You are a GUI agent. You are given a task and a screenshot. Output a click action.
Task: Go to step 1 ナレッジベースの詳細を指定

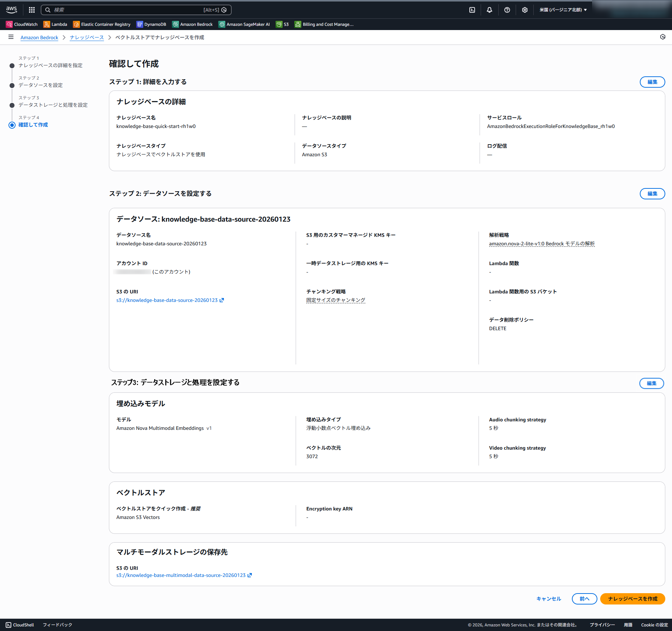coord(50,65)
